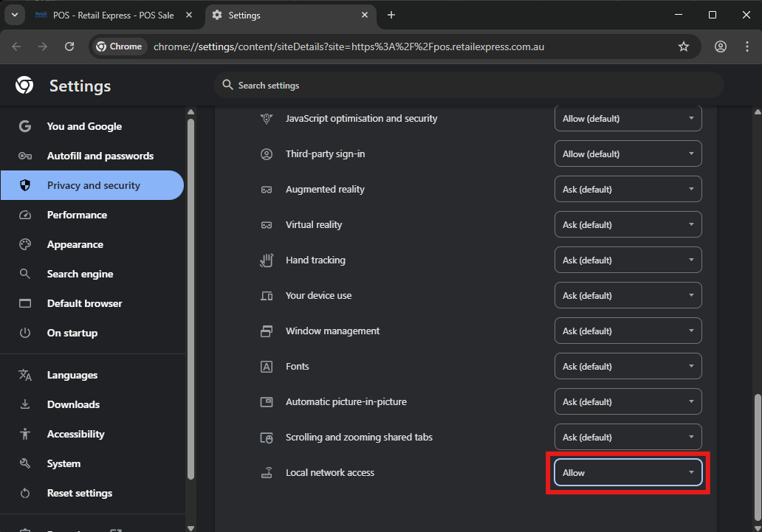This screenshot has height=532, width=762.
Task: Open On startup settings
Action: click(92, 333)
